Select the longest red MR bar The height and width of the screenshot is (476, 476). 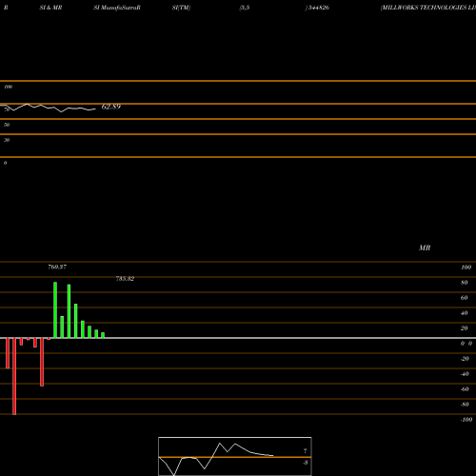pos(14,376)
